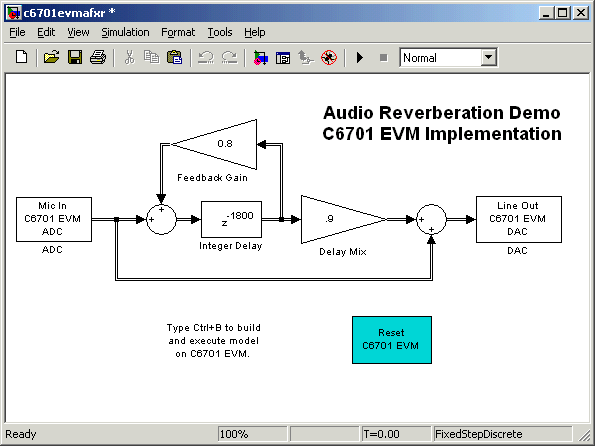Click the 'Type Ctrl+B to build' annotation
Viewport: 595px width, 446px height.
tap(214, 340)
